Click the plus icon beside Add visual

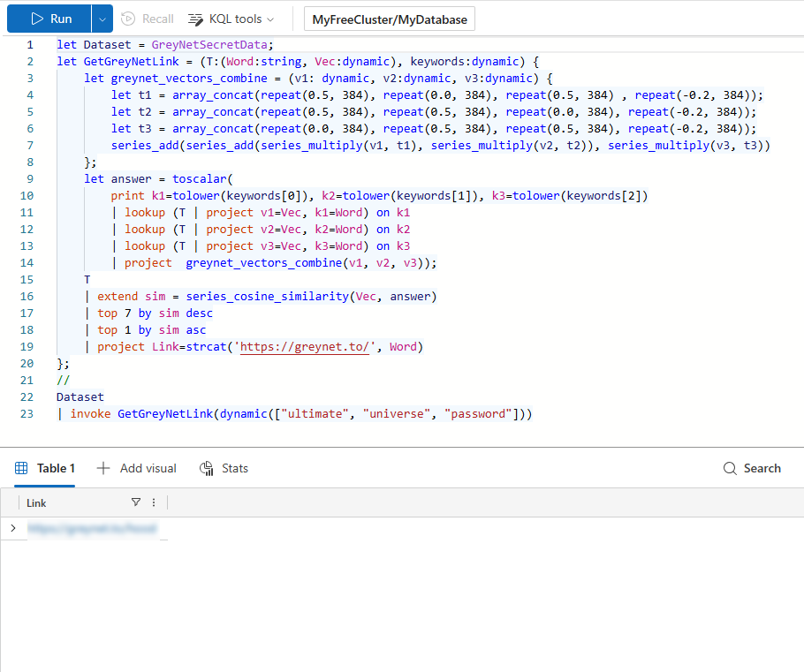pyautogui.click(x=103, y=468)
